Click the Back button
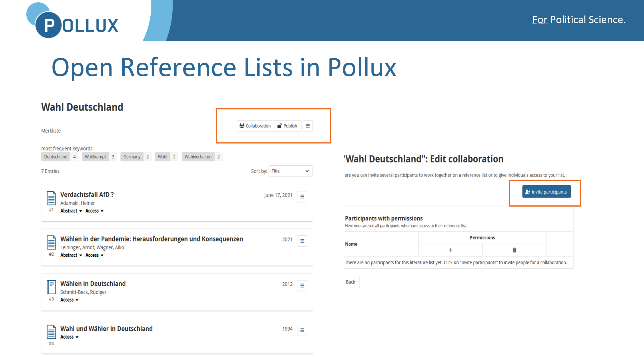This screenshot has height=357, width=644. pyautogui.click(x=351, y=282)
